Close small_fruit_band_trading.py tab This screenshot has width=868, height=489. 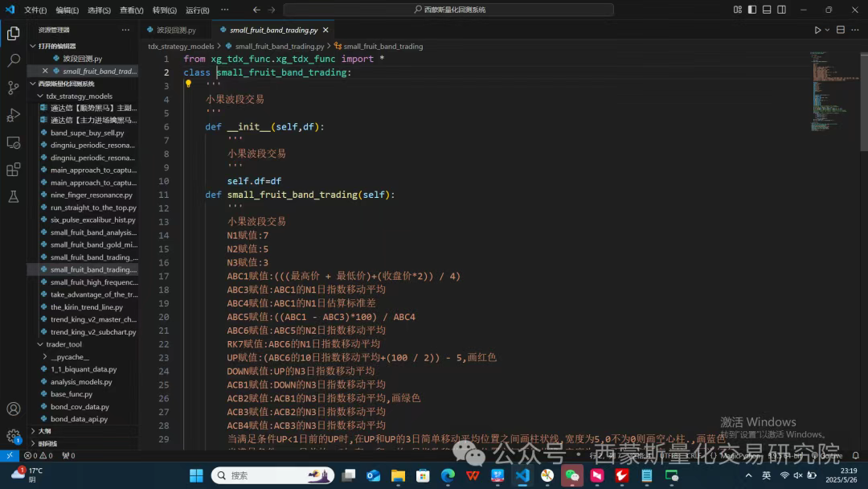coord(325,30)
